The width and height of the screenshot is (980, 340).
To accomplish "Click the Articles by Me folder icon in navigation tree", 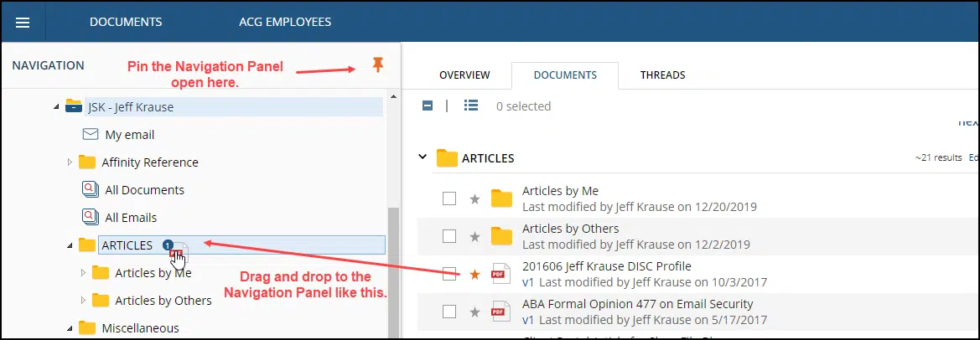I will tap(100, 273).
